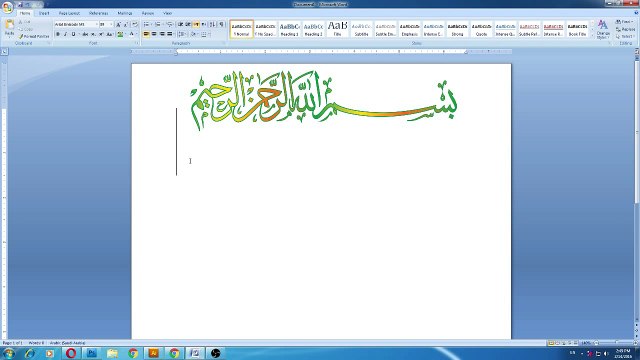Toggle Show/Hide paragraph marks
This screenshot has height=360, width=640.
tap(222, 24)
